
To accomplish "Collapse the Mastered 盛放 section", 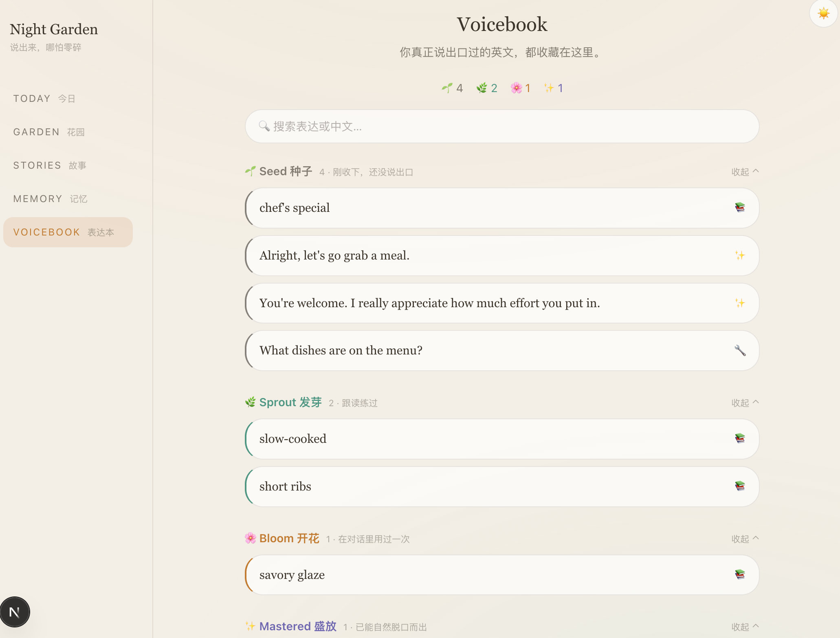I will coord(745,627).
